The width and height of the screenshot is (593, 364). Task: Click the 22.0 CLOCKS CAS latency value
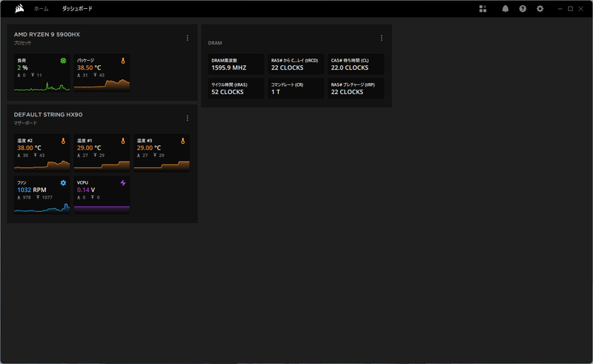tap(350, 67)
